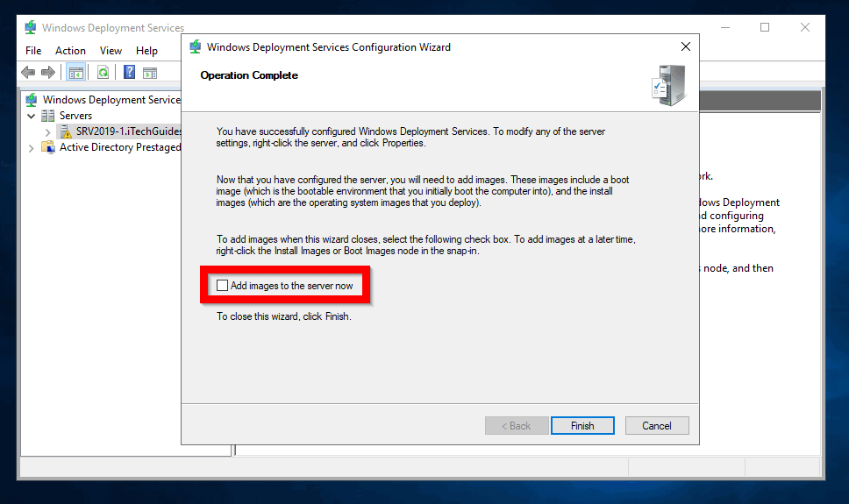This screenshot has height=504, width=849.
Task: Click the Active Directory Prestaged folder icon
Action: [x=48, y=147]
